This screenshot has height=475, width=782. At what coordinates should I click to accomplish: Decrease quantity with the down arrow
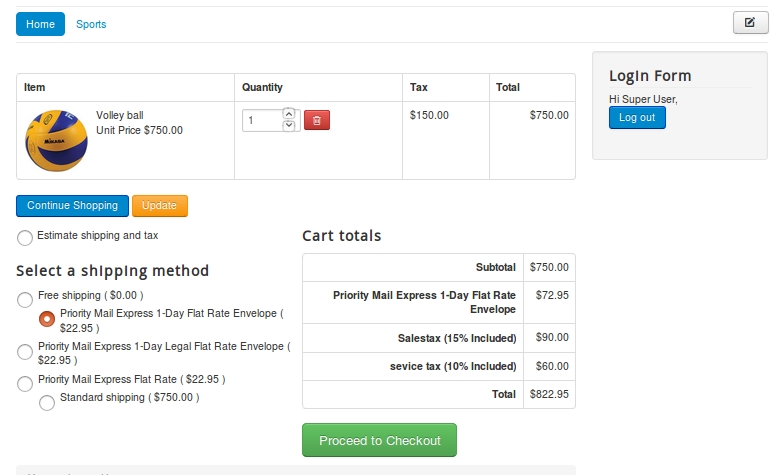point(289,125)
